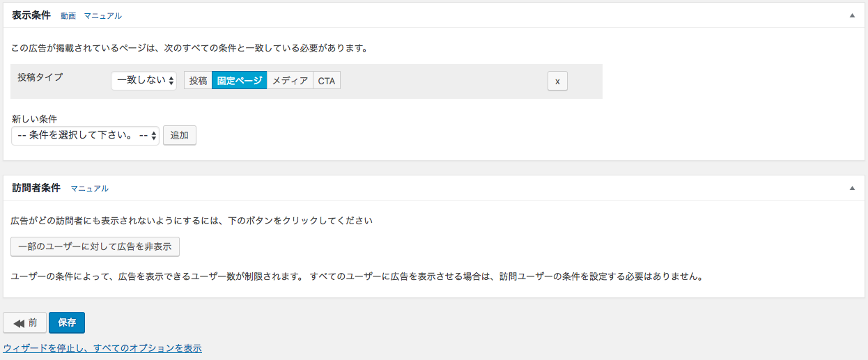This screenshot has width=868, height=360.
Task: Collapse the 表示条件 panel with its triangle
Action: click(x=852, y=15)
